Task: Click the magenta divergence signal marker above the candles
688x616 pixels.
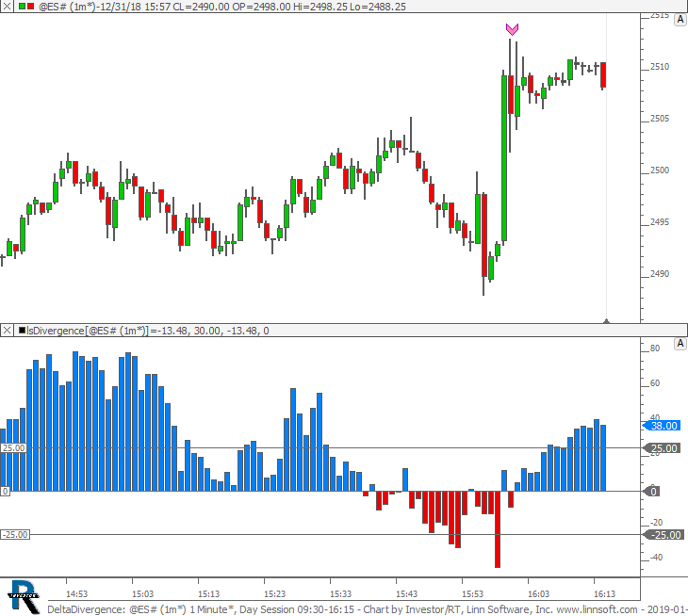Action: click(512, 29)
